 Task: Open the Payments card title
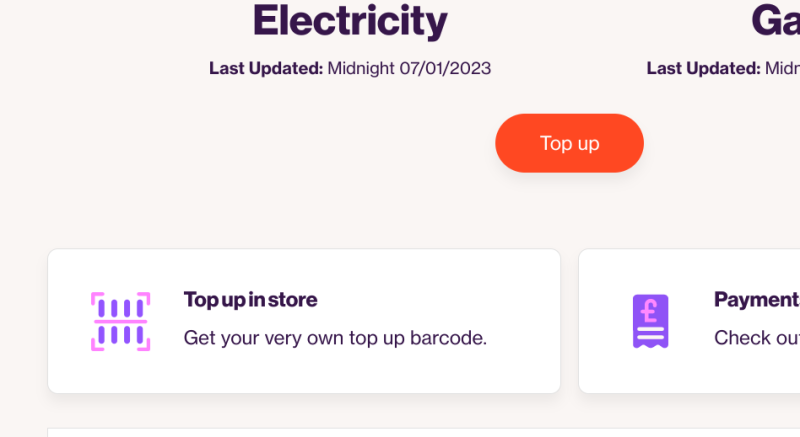[757, 300]
